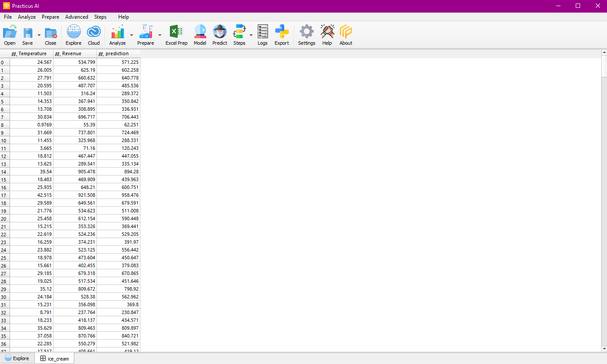Launch the Excel Prep tool
The height and width of the screenshot is (364, 607).
(x=176, y=33)
